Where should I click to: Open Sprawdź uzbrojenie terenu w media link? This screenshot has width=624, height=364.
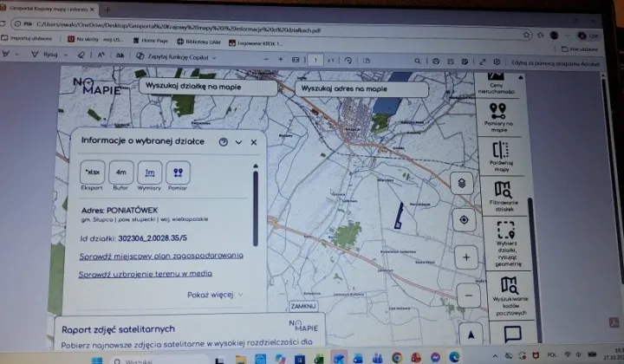pos(146,274)
